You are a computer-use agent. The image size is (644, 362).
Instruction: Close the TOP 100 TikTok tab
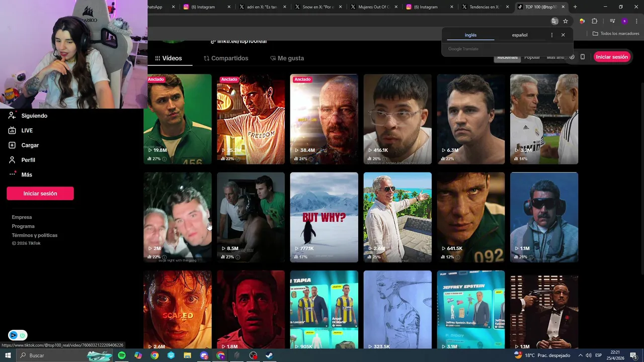(x=563, y=7)
